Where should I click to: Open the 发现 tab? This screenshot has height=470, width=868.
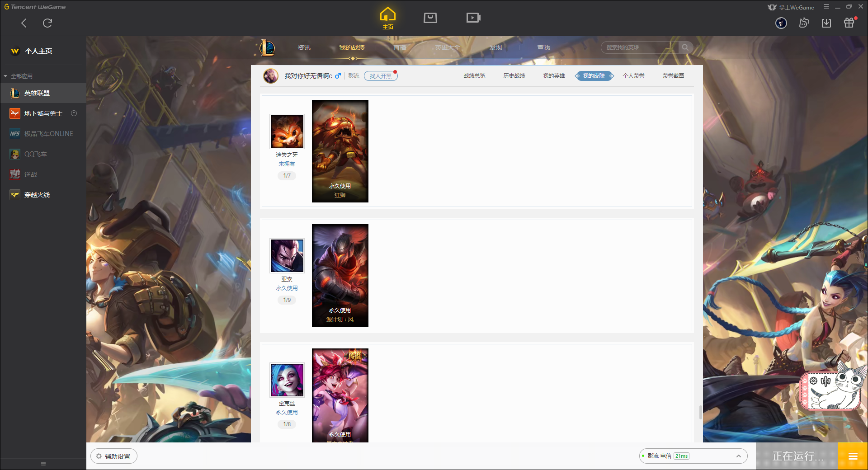point(495,47)
